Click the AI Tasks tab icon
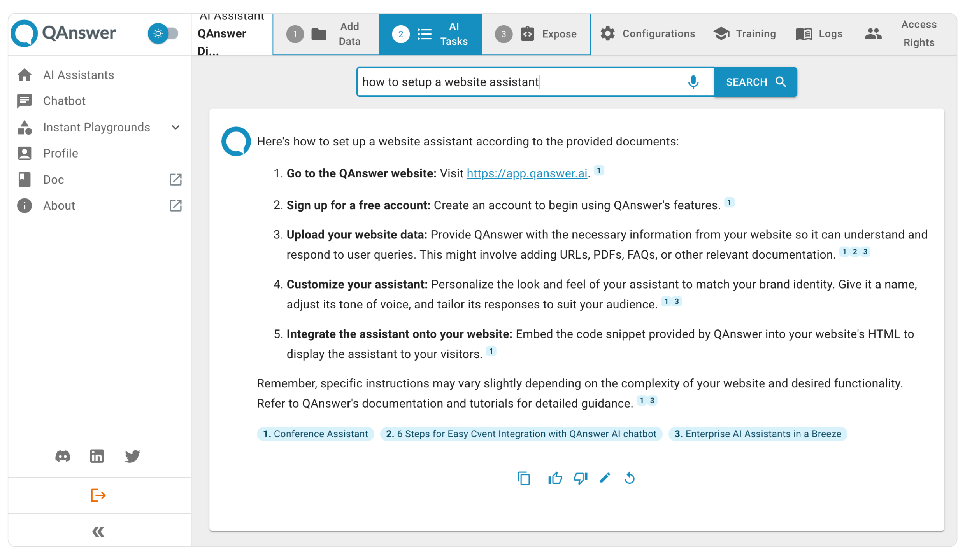Screen dimensions: 965x560 coord(423,33)
